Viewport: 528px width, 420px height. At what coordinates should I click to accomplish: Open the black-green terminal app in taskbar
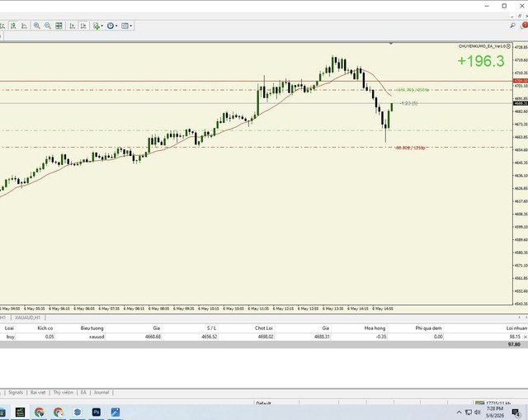[20, 412]
